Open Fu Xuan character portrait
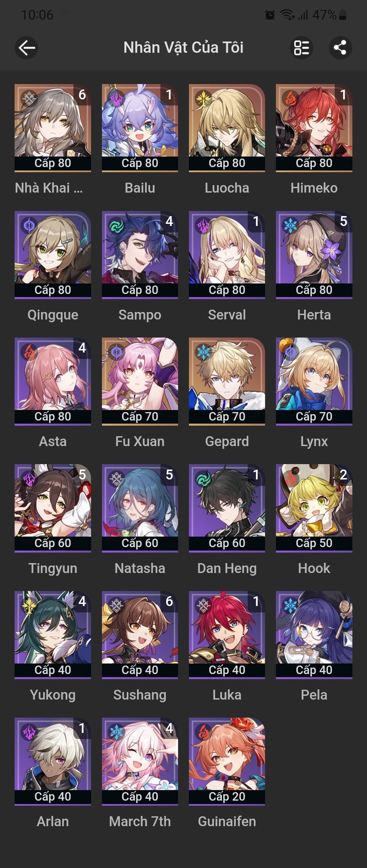Screen dimensions: 367x868 pyautogui.click(x=140, y=381)
